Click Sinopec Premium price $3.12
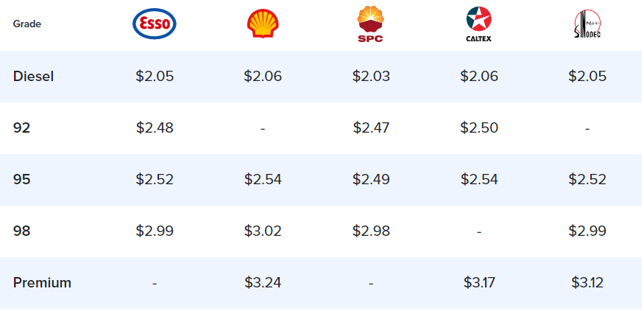644x311 pixels. point(587,282)
